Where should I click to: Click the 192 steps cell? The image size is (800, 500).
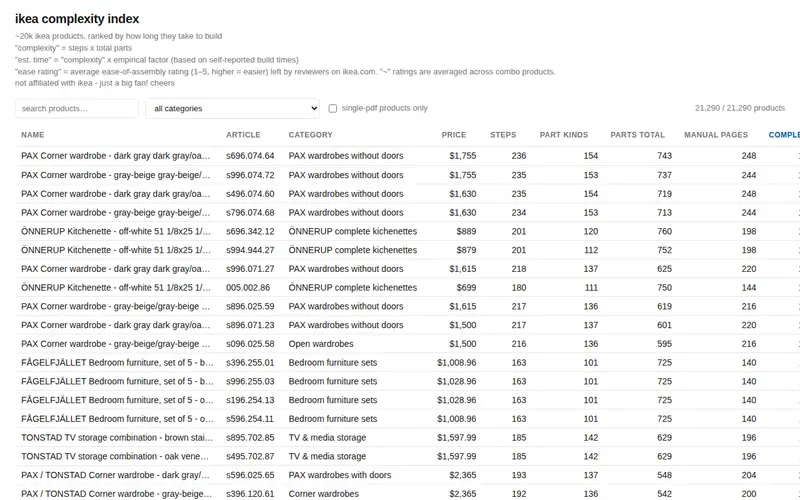coord(519,494)
